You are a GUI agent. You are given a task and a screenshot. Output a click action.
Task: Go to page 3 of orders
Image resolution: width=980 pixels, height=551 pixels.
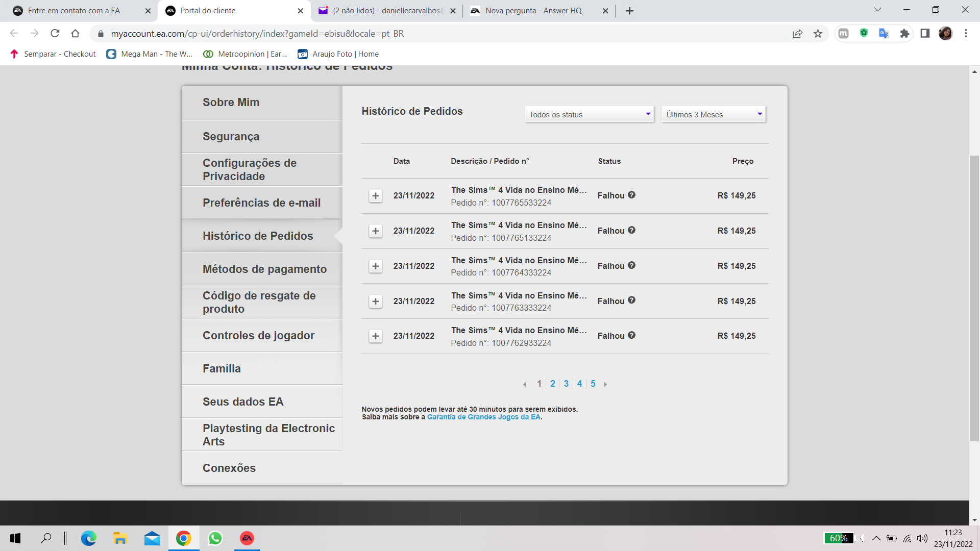pyautogui.click(x=566, y=384)
